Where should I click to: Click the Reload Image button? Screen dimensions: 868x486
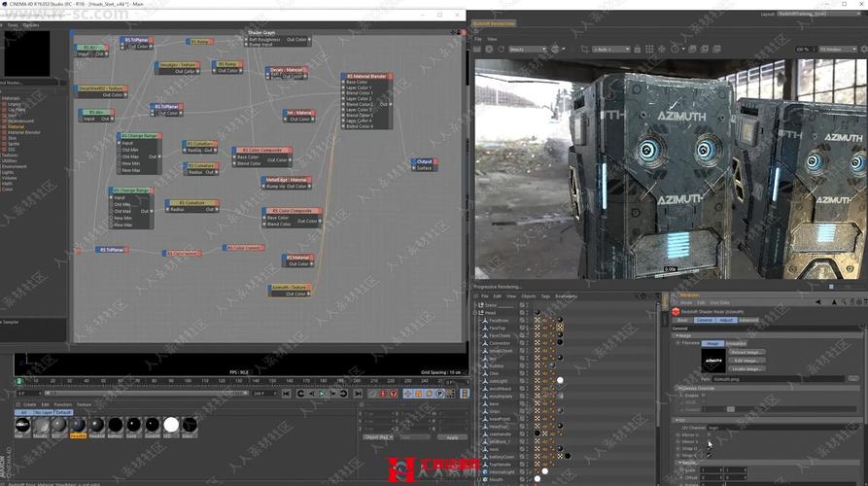[x=746, y=352]
